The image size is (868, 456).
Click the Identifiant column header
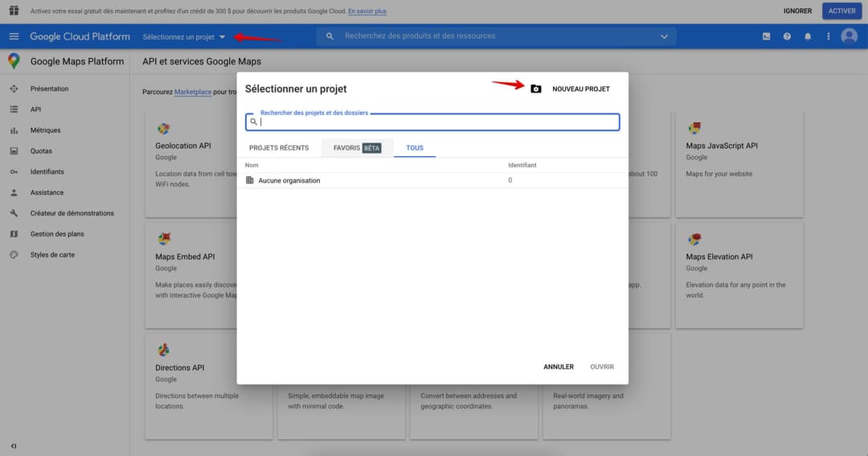522,165
